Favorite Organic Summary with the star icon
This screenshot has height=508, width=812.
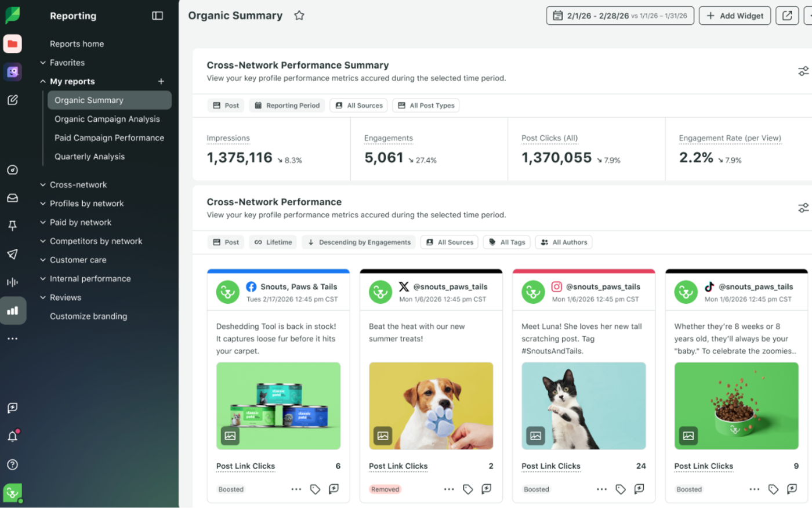pos(299,16)
